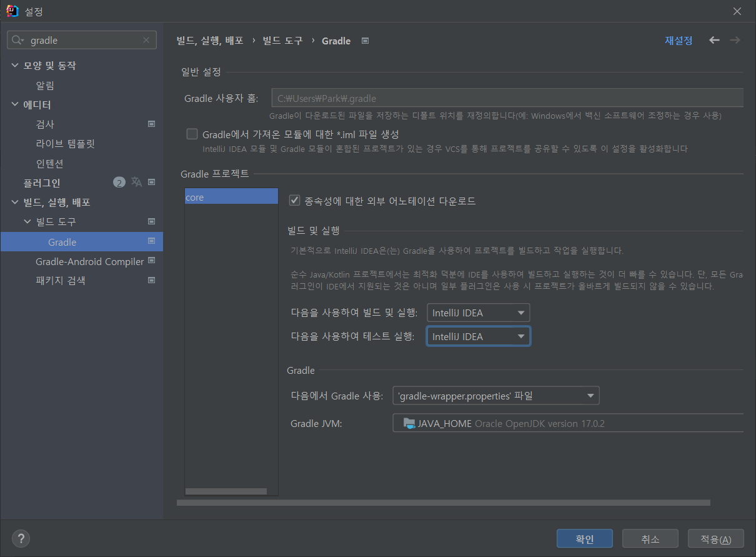Select Gradle-Android Compiler settings page
The image size is (756, 557).
point(89,261)
